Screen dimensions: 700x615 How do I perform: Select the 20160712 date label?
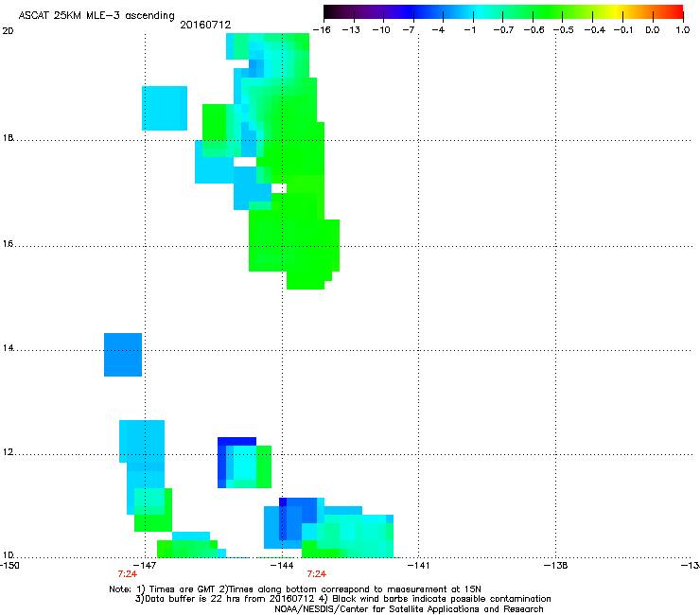[x=205, y=25]
